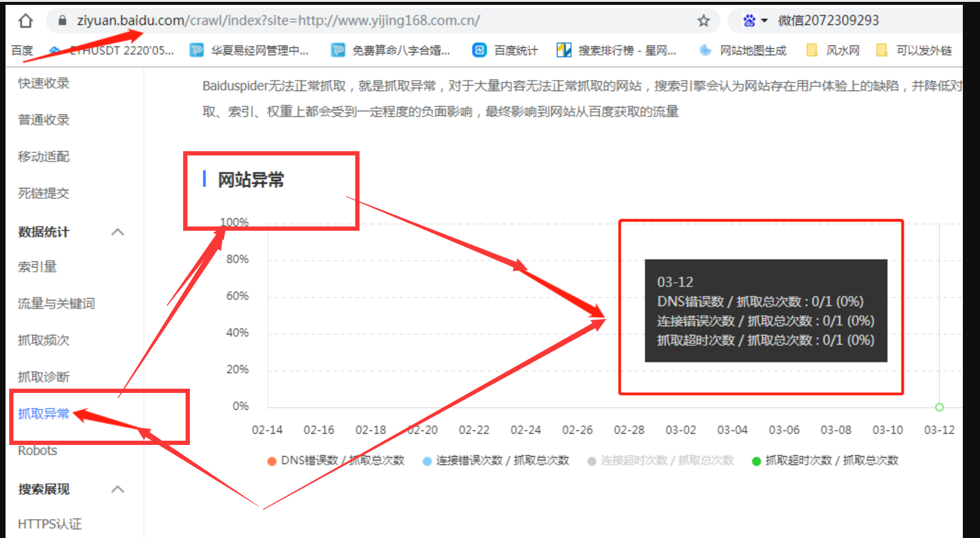Click the 03-12 x-axis label

pos(939,430)
